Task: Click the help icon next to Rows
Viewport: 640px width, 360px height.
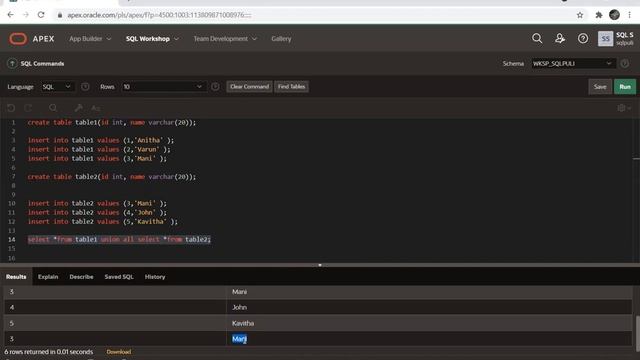Action: pyautogui.click(x=215, y=87)
